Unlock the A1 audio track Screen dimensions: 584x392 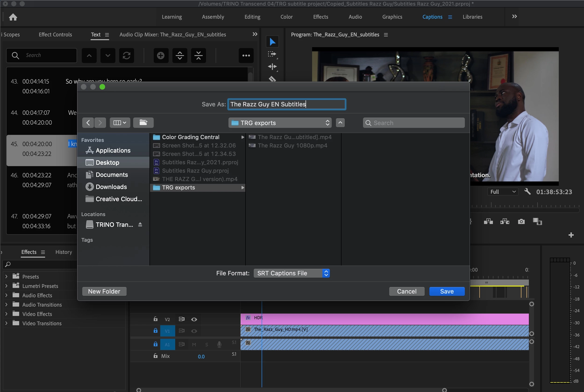(155, 344)
